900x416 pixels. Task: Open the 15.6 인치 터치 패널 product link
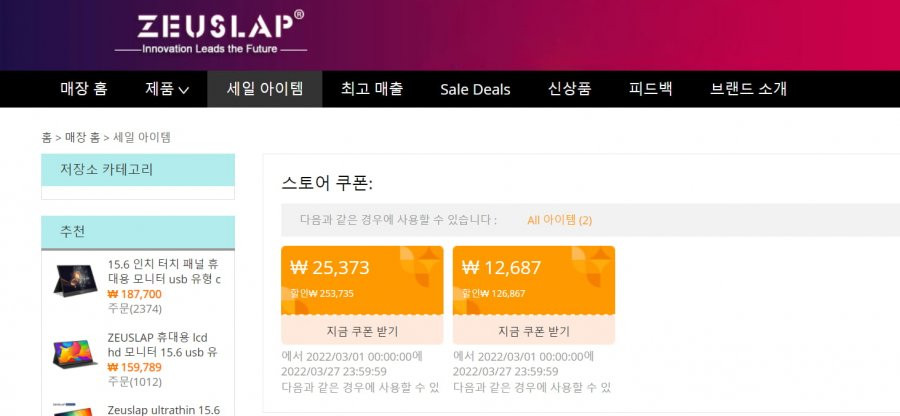click(x=164, y=272)
